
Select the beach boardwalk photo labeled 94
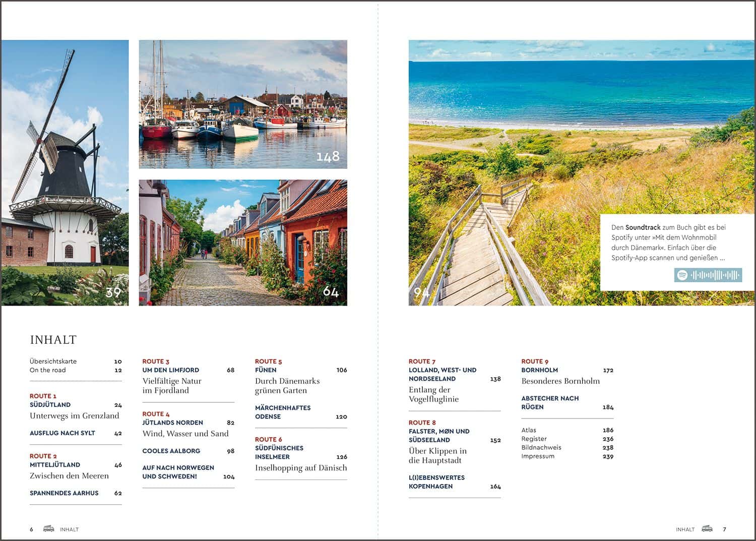pos(582,173)
